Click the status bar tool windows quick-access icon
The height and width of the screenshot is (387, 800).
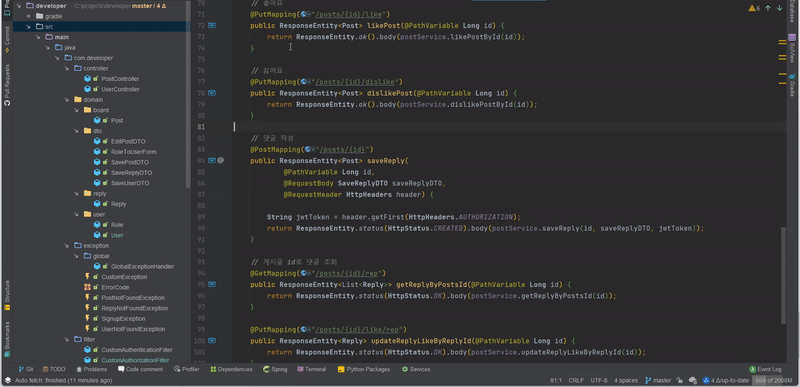7,380
